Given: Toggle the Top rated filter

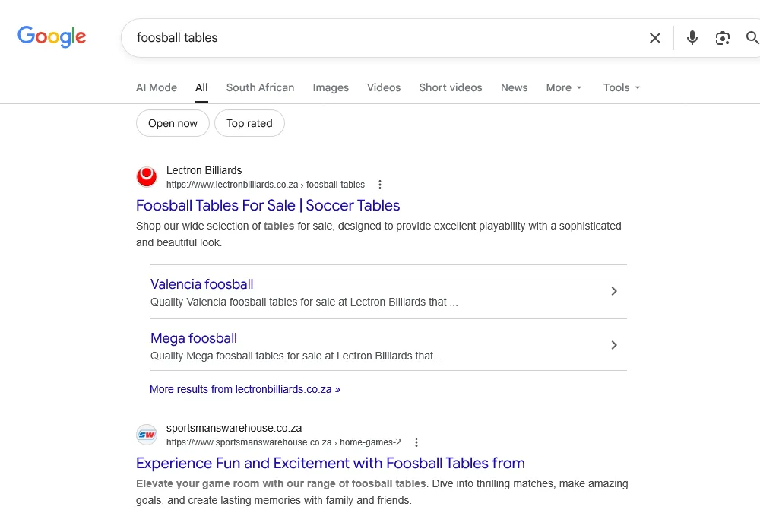Looking at the screenshot, I should click(249, 123).
